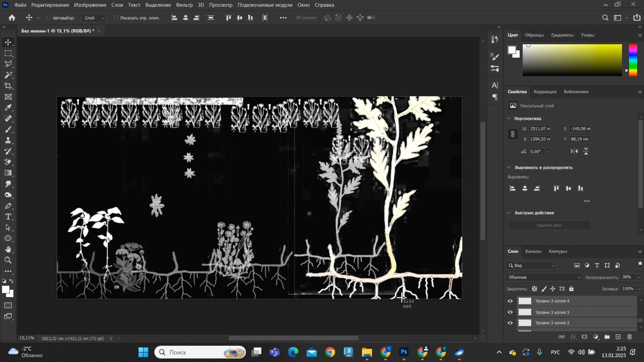Collapse the Выровнять и распределить section

[x=509, y=167]
